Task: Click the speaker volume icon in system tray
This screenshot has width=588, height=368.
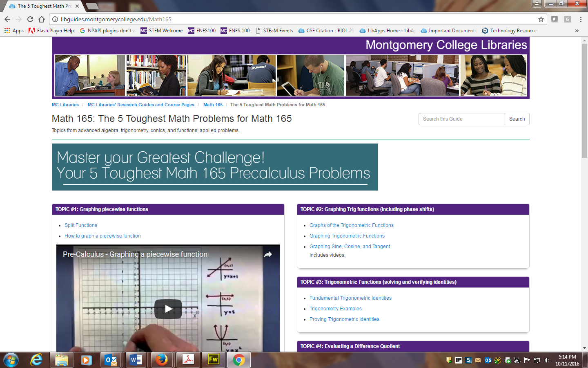Action: pos(548,360)
